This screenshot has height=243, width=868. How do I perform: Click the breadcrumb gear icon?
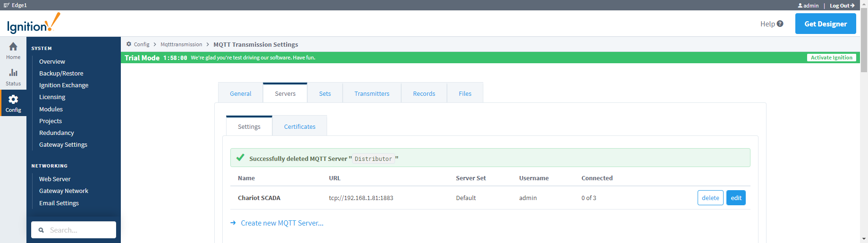(129, 44)
